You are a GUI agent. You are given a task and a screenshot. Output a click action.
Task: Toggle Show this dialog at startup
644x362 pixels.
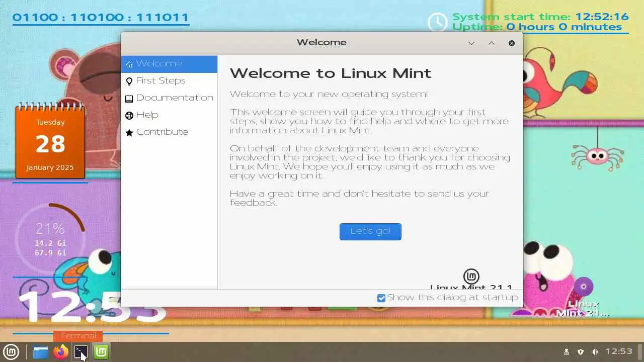tap(381, 298)
